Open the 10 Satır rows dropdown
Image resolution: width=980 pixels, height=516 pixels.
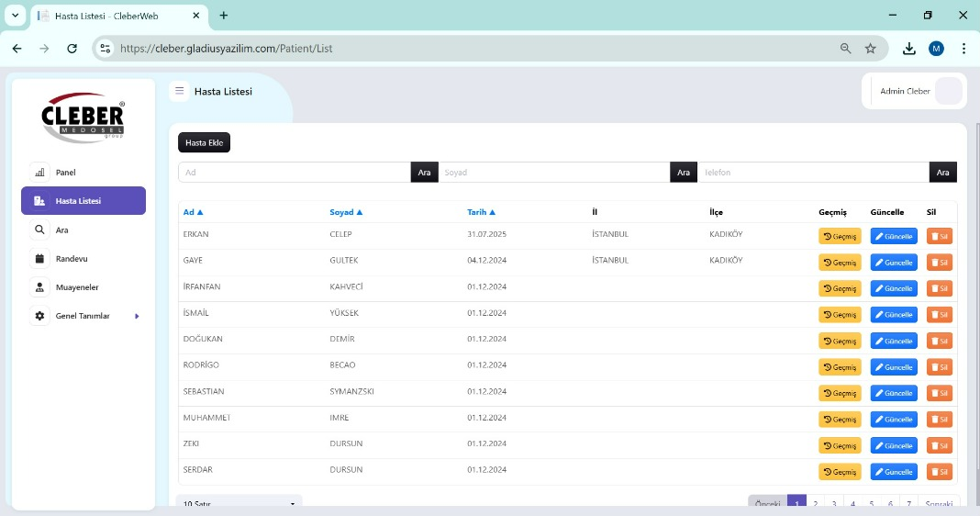point(239,504)
